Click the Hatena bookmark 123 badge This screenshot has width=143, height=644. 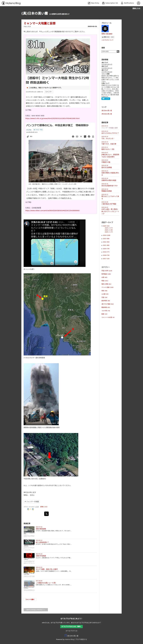[x=105, y=99]
